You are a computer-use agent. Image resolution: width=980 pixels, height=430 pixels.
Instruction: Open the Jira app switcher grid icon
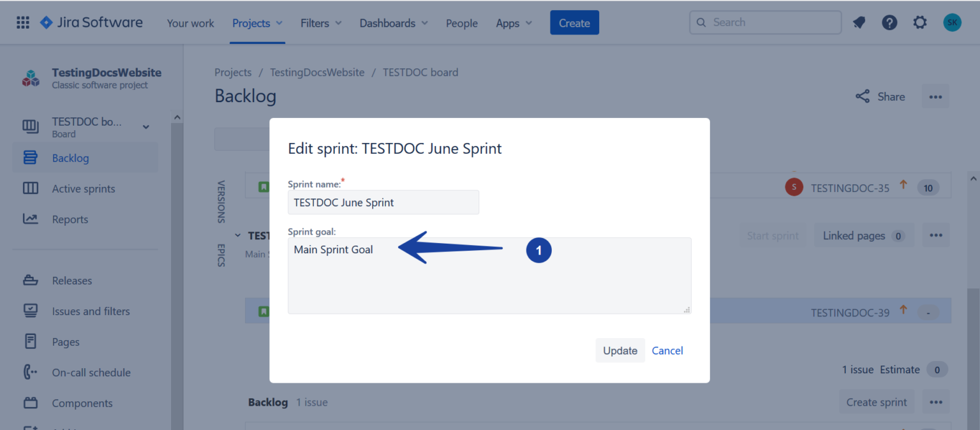(x=24, y=22)
